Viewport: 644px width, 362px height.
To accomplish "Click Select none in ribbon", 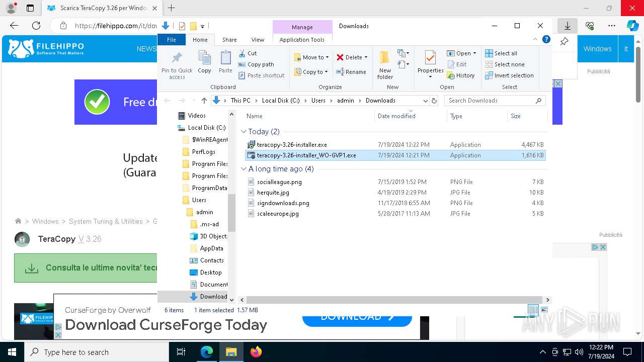I will 505,64.
